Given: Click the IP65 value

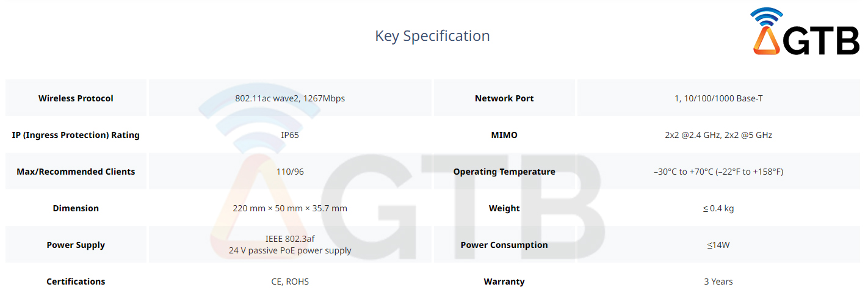Looking at the screenshot, I should coord(290,135).
